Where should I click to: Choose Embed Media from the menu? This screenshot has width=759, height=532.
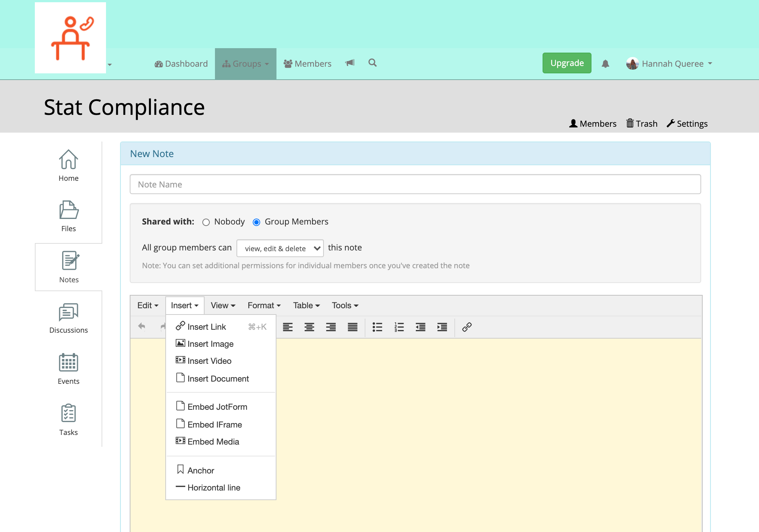[x=221, y=442]
